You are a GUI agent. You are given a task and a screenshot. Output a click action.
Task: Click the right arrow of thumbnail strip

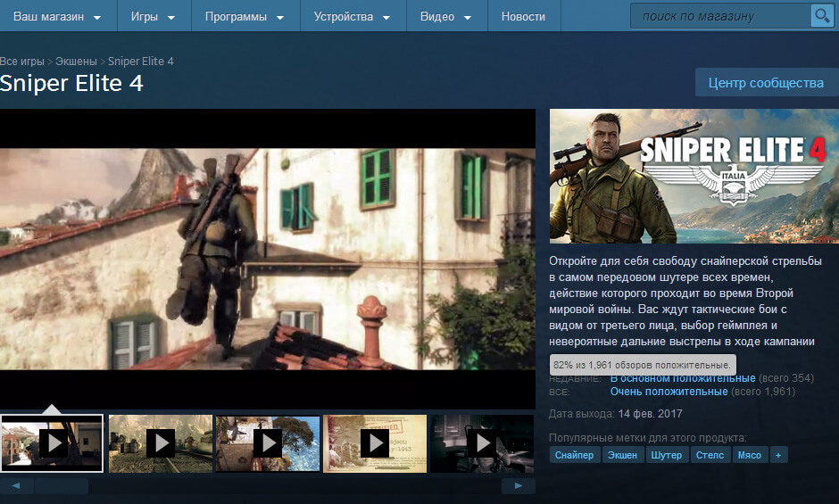click(x=518, y=486)
